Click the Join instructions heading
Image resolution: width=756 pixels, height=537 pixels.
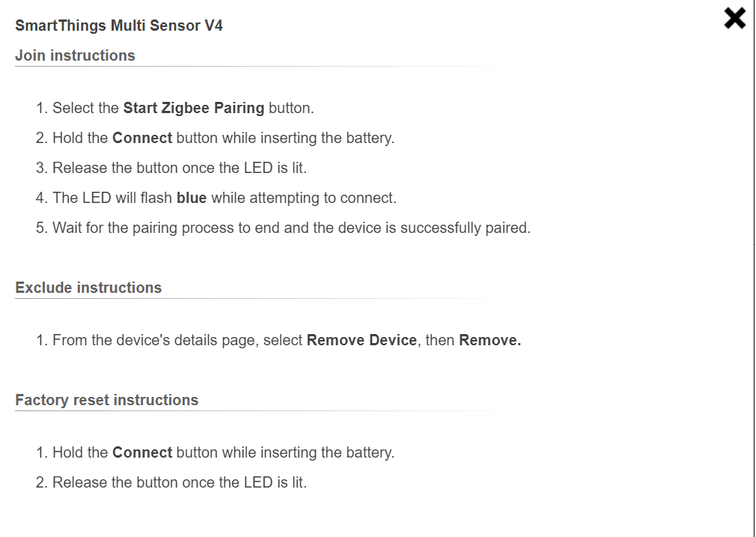(x=75, y=55)
